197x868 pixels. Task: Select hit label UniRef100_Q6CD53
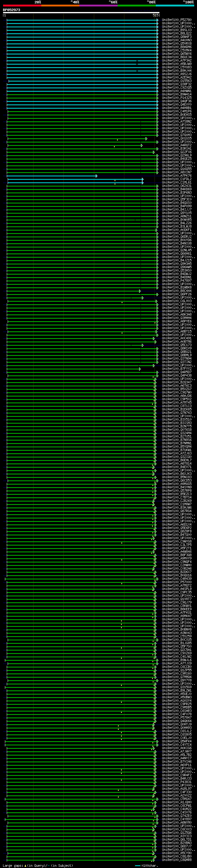(x=177, y=481)
